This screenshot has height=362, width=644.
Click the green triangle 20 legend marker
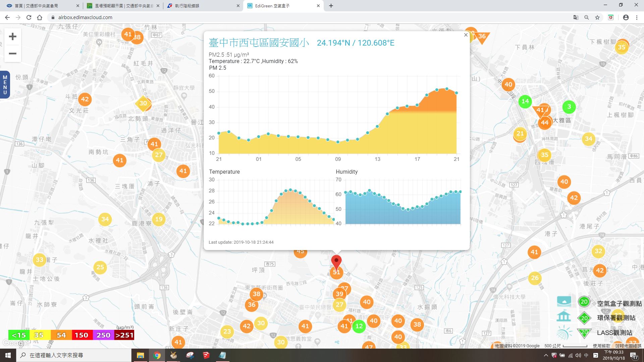[584, 333]
